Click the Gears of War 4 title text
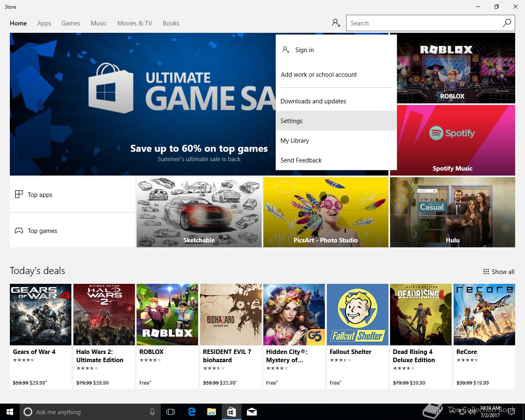Screen dimensions: 525x420 pyautogui.click(x=34, y=352)
